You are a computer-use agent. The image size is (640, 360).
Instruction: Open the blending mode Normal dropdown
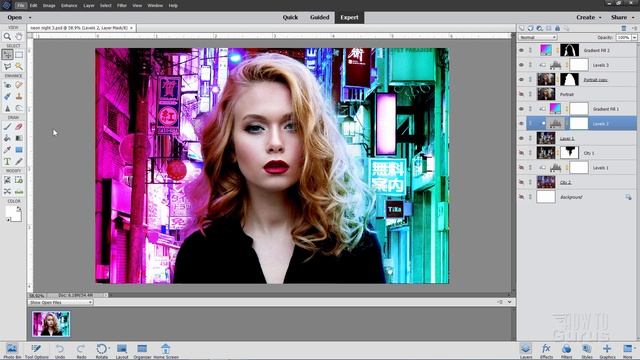point(538,38)
